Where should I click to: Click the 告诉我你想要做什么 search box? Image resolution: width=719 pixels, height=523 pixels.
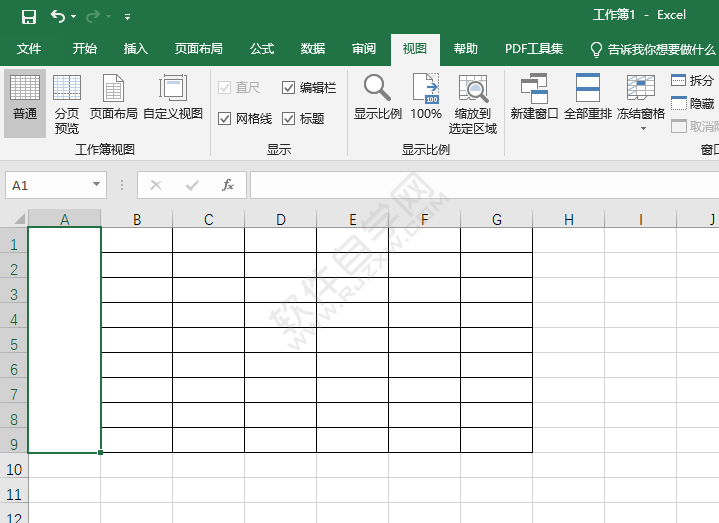(x=653, y=50)
